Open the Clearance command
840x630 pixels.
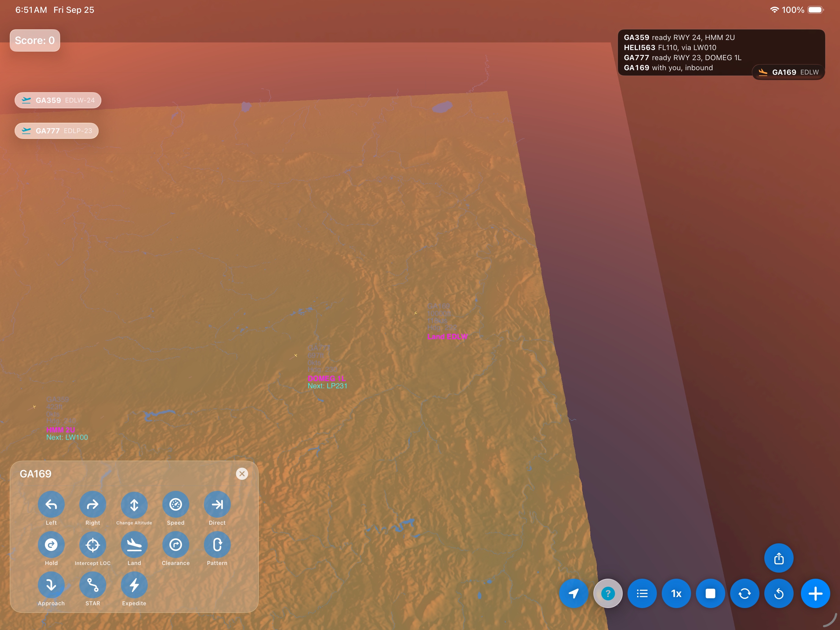pos(176,545)
